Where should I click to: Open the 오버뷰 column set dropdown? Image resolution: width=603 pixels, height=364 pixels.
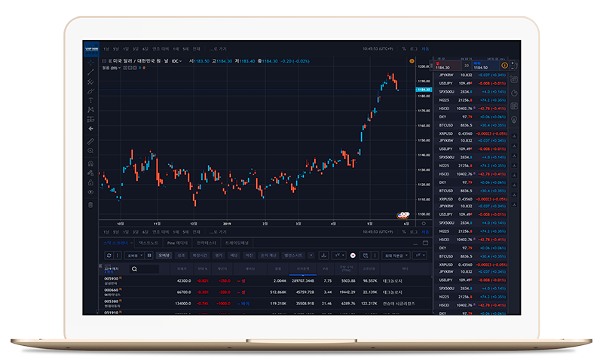135,255
